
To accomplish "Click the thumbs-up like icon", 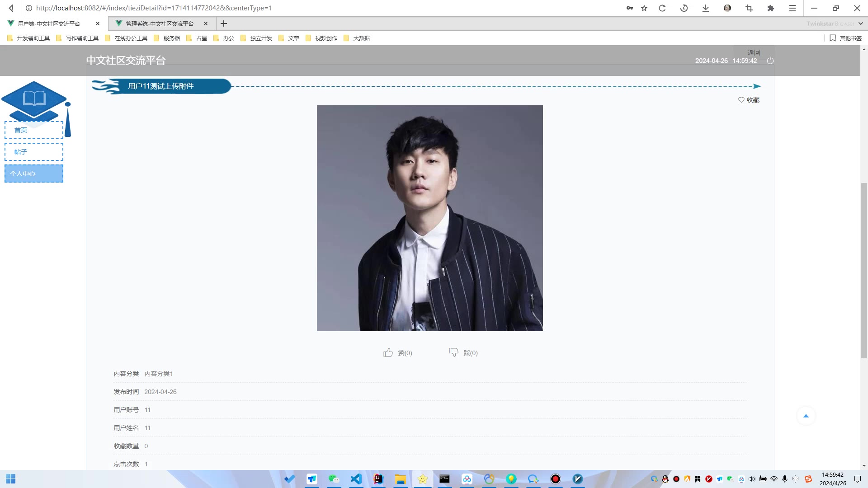I will (x=388, y=352).
